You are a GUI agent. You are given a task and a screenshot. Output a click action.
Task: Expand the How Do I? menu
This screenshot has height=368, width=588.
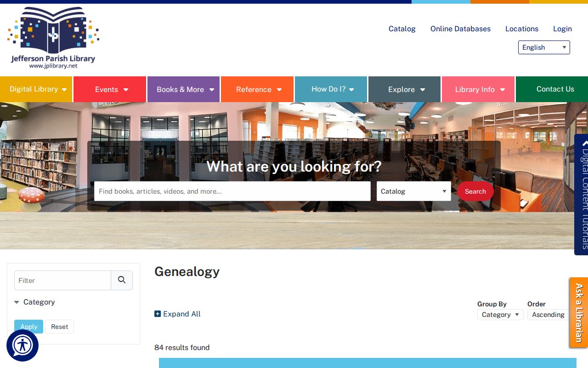pyautogui.click(x=331, y=89)
